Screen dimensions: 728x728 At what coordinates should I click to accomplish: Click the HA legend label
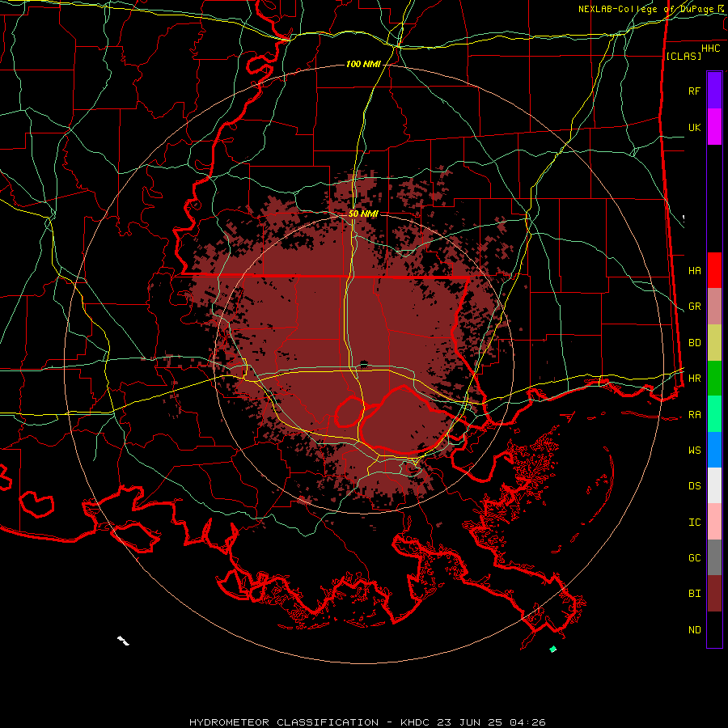694,270
